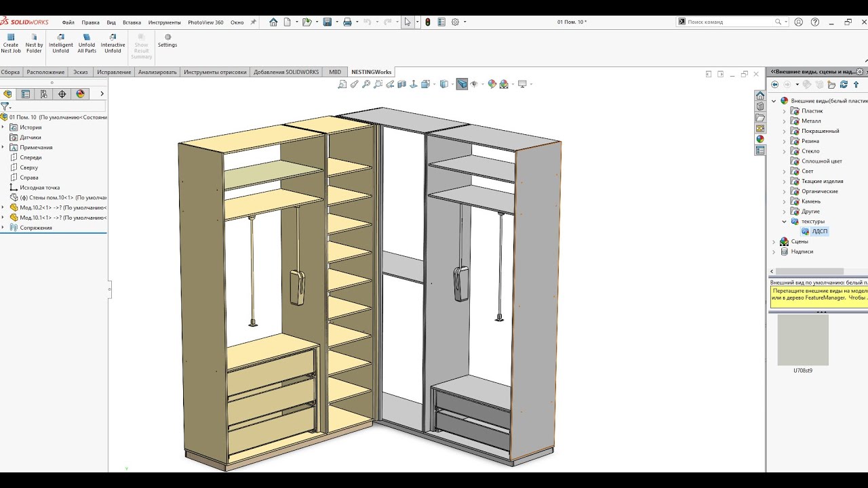Open the PhotoView 360 menu
This screenshot has height=488, width=868.
(205, 22)
